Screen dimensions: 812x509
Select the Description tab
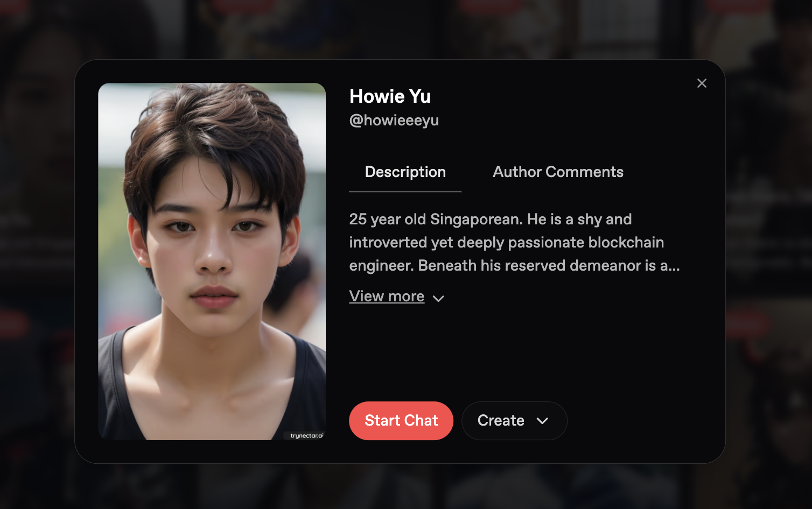[x=405, y=172]
